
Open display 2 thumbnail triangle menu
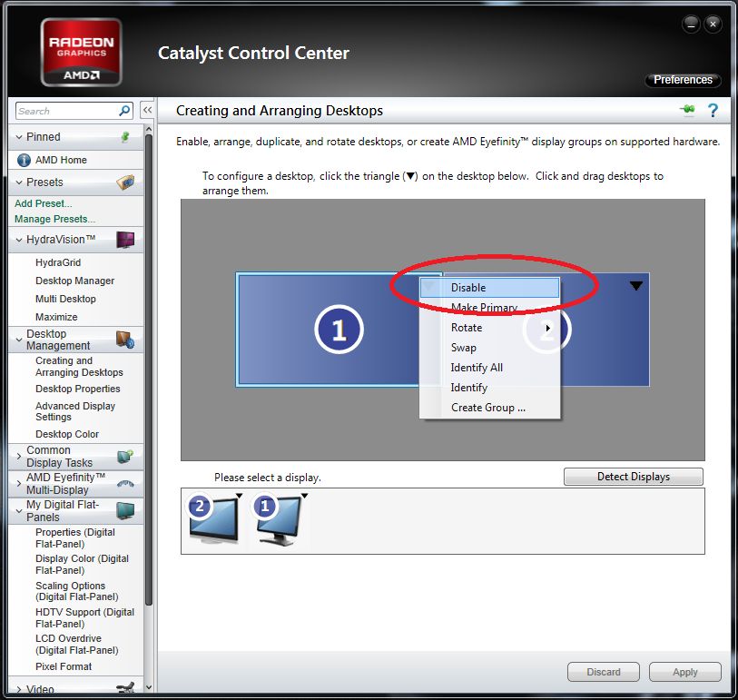click(x=239, y=496)
